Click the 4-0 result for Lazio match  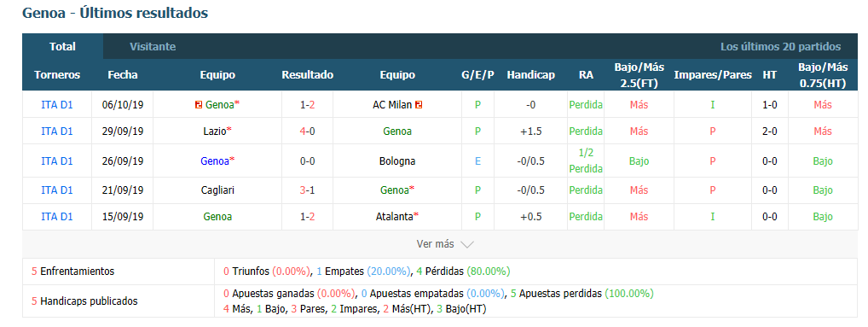[307, 131]
